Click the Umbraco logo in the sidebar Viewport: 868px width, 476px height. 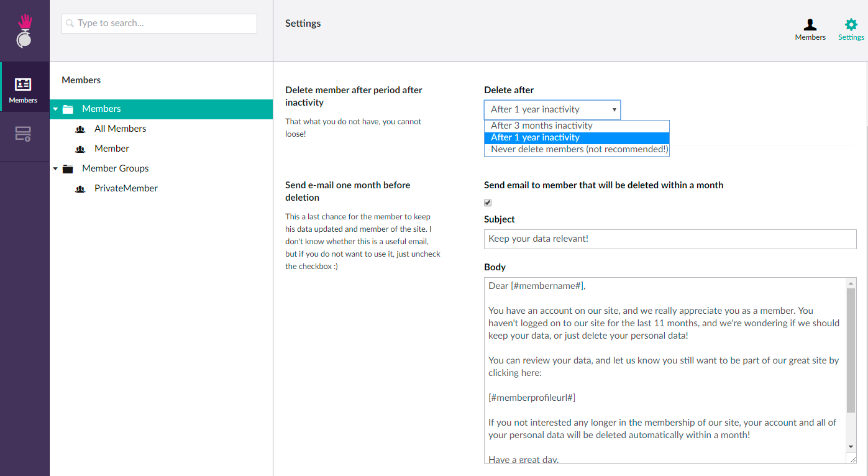[x=24, y=31]
